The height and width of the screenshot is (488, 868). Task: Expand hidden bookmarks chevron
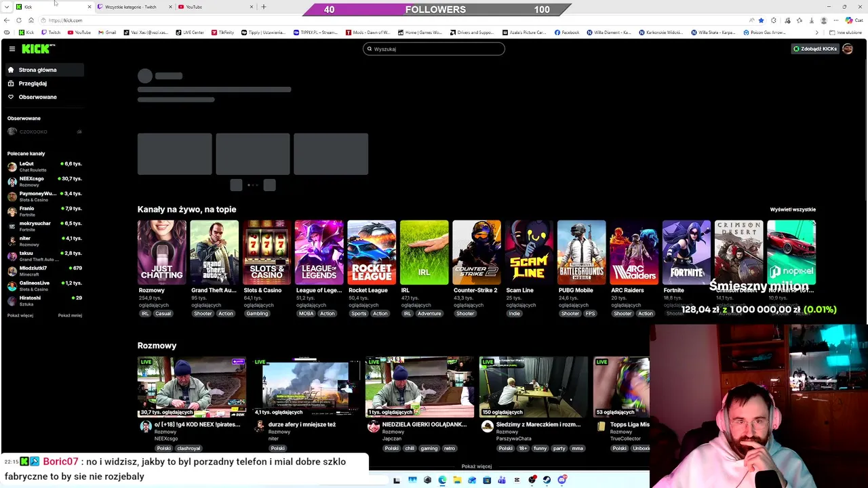click(818, 33)
